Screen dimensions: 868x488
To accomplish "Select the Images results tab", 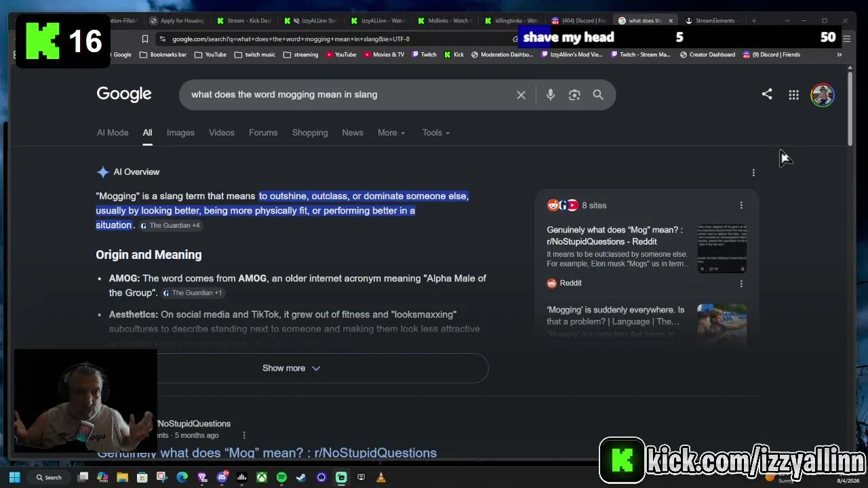I will click(x=180, y=133).
